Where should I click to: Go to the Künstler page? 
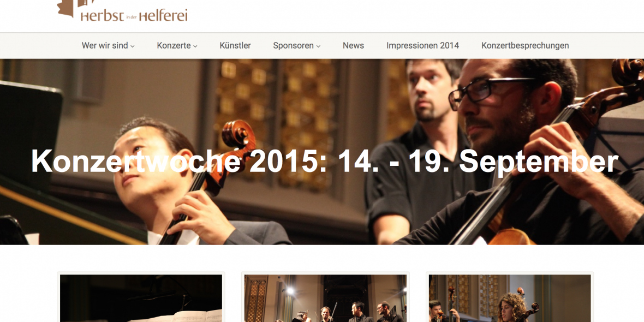tap(235, 46)
